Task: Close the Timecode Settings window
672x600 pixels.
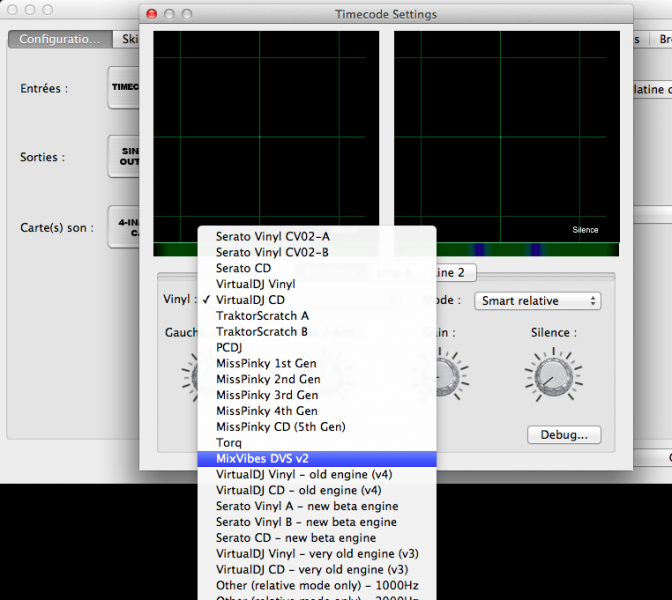Action: point(152,15)
